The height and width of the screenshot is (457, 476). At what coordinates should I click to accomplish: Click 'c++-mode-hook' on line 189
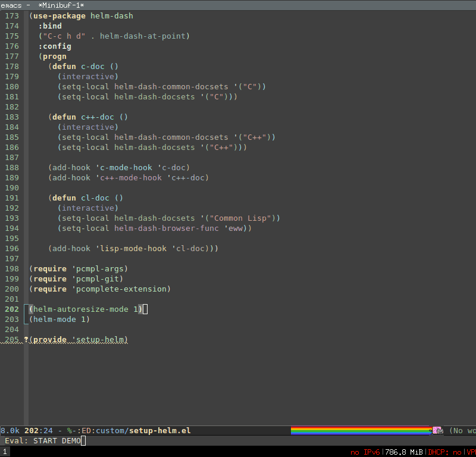[131, 178]
